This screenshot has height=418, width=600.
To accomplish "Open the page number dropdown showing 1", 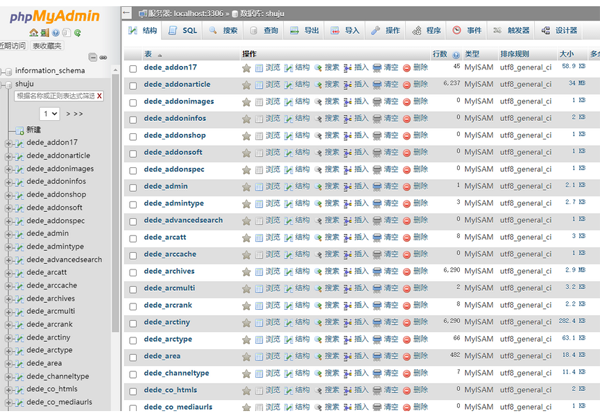I will 50,114.
